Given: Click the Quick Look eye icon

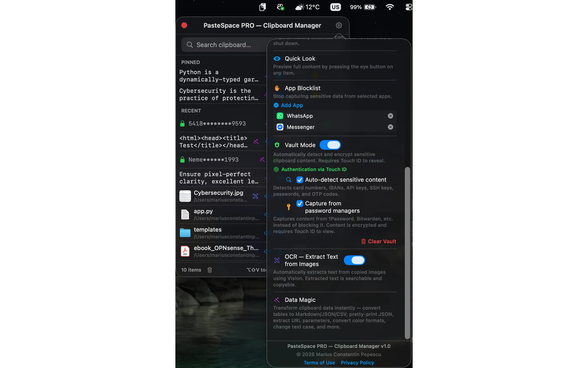Looking at the screenshot, I should (277, 59).
